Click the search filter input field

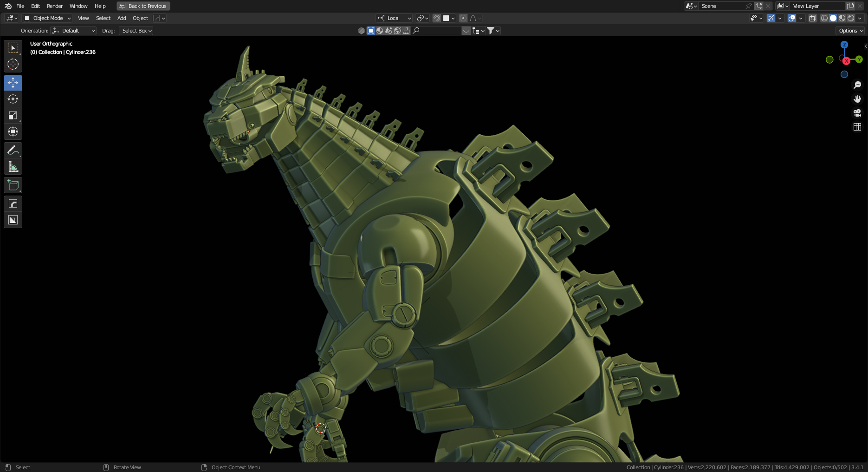coord(436,31)
